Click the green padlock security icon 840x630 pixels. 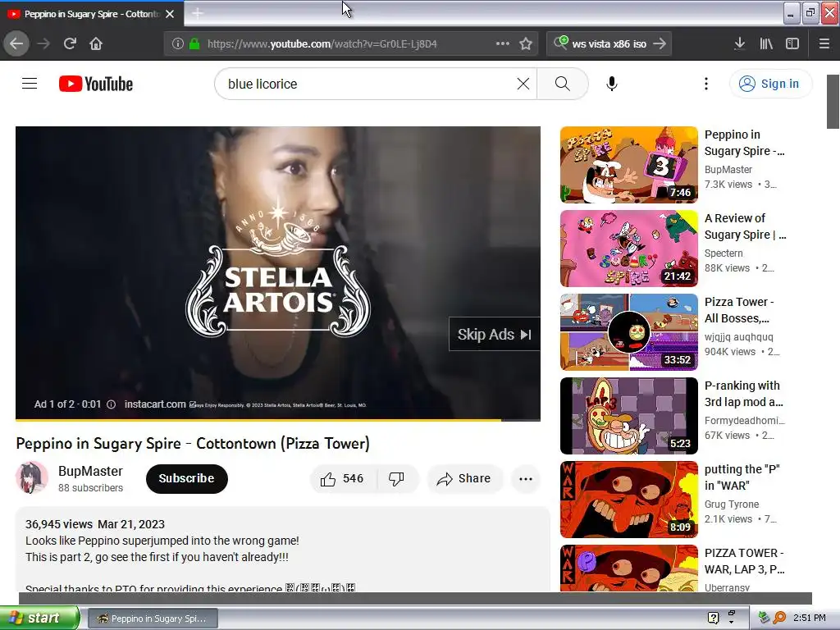click(194, 44)
